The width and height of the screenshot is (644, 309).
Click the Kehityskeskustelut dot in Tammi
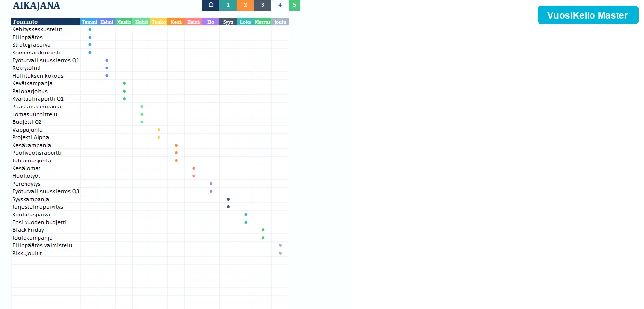point(90,29)
